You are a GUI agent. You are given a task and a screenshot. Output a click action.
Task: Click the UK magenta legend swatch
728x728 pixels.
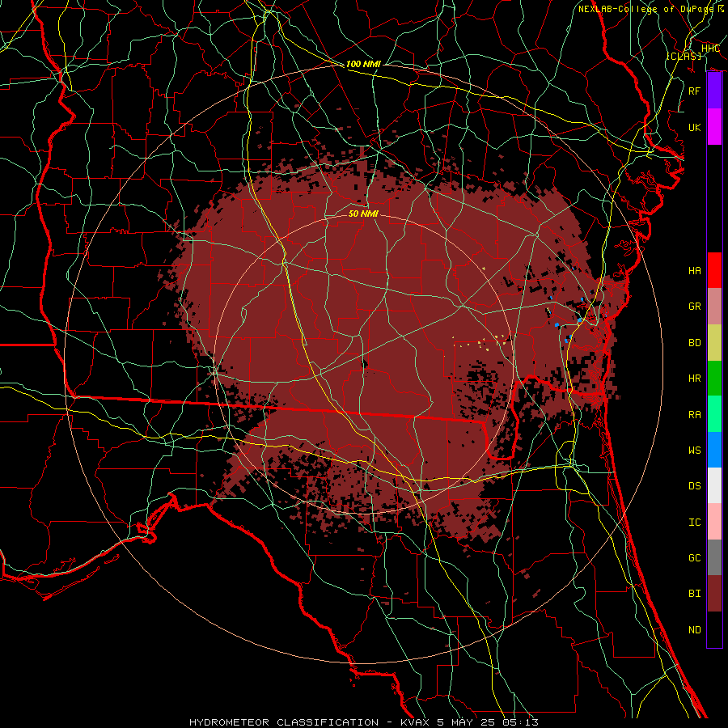714,127
